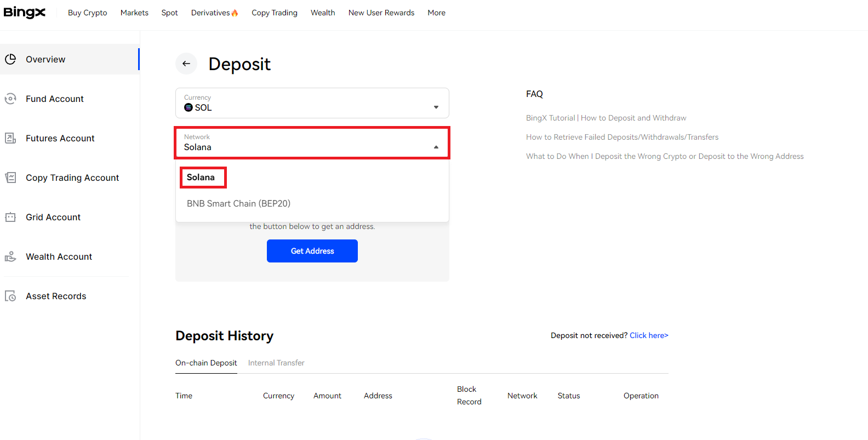Go to Asset Records in sidebar
Viewport: 868px width, 440px height.
pos(70,296)
